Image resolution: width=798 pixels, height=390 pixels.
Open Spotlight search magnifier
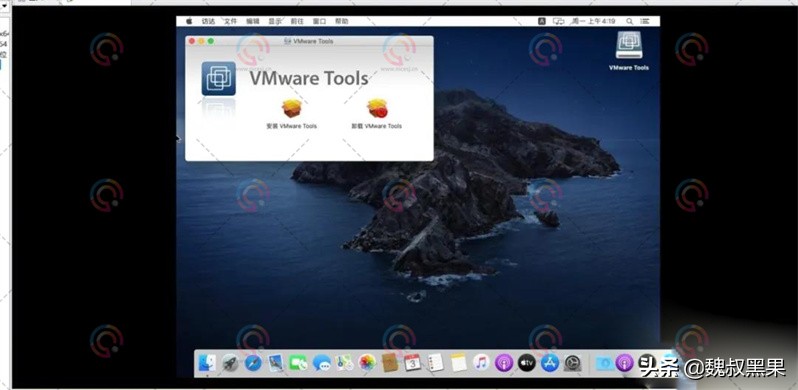point(630,21)
